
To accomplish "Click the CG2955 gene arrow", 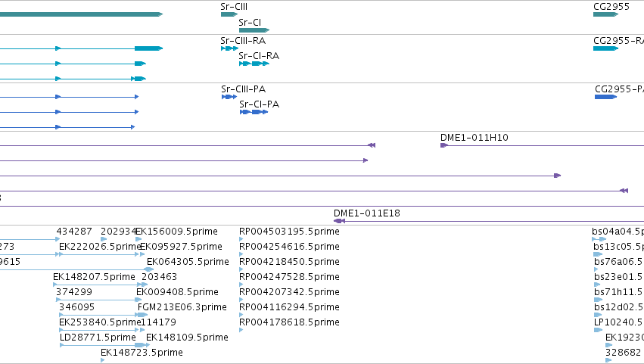I will tap(606, 14).
